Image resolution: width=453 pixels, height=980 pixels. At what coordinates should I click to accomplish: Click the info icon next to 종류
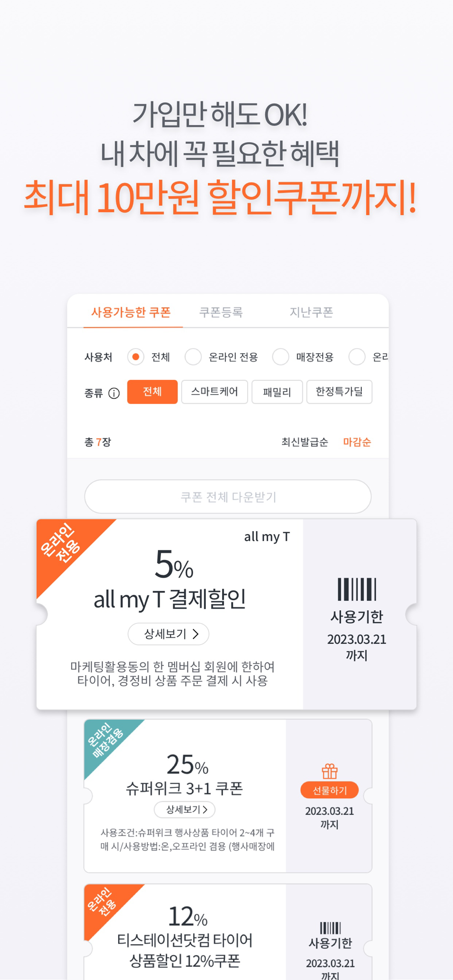[x=114, y=393]
